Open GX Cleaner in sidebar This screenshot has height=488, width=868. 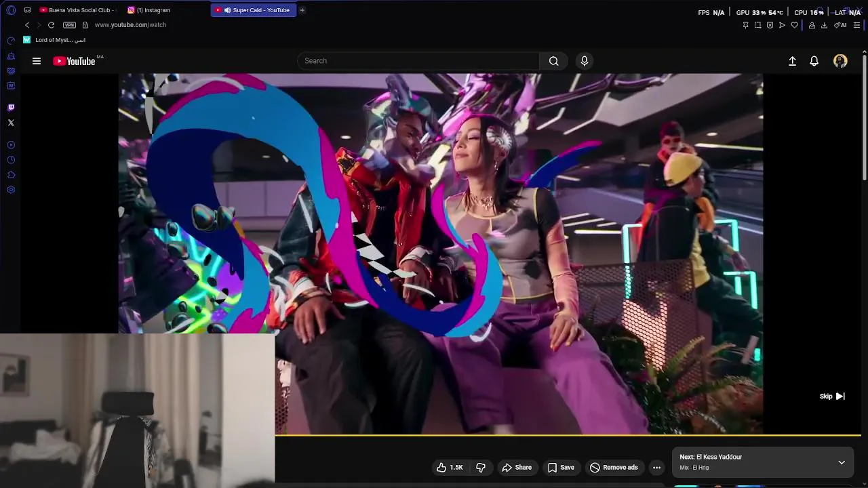pyautogui.click(x=11, y=56)
